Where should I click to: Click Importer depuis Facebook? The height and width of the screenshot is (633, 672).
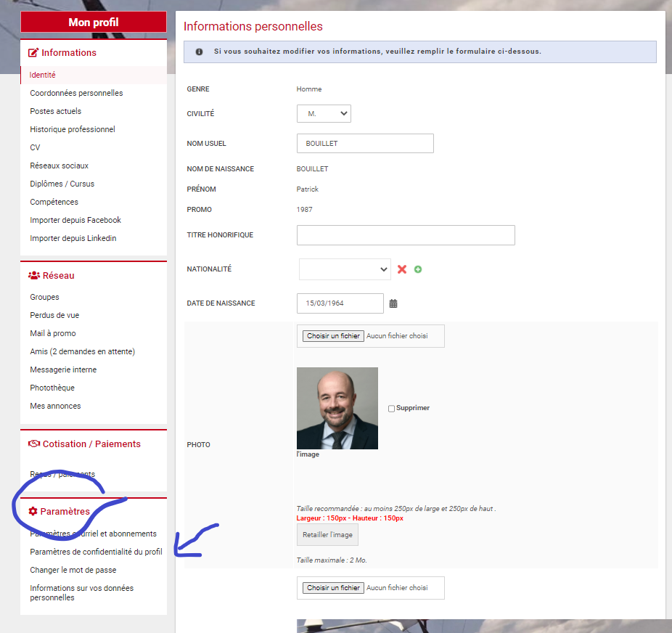pyautogui.click(x=75, y=220)
